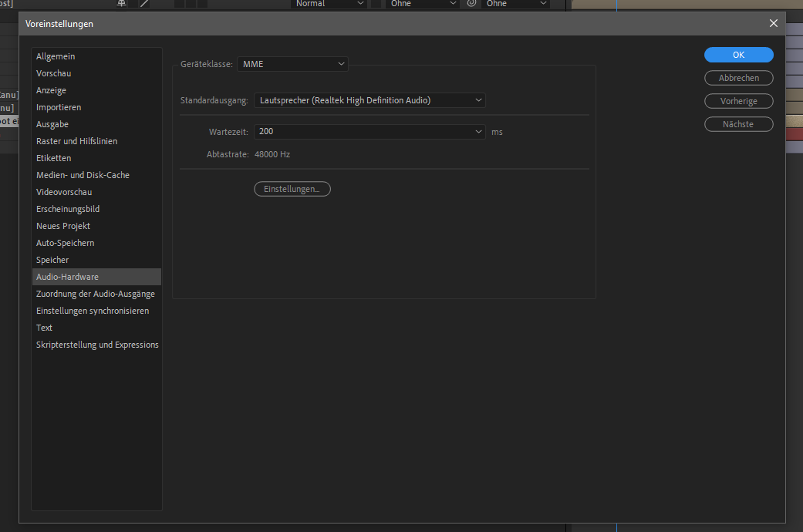
Task: Select Medien- und Disk-Cache category
Action: point(96,175)
